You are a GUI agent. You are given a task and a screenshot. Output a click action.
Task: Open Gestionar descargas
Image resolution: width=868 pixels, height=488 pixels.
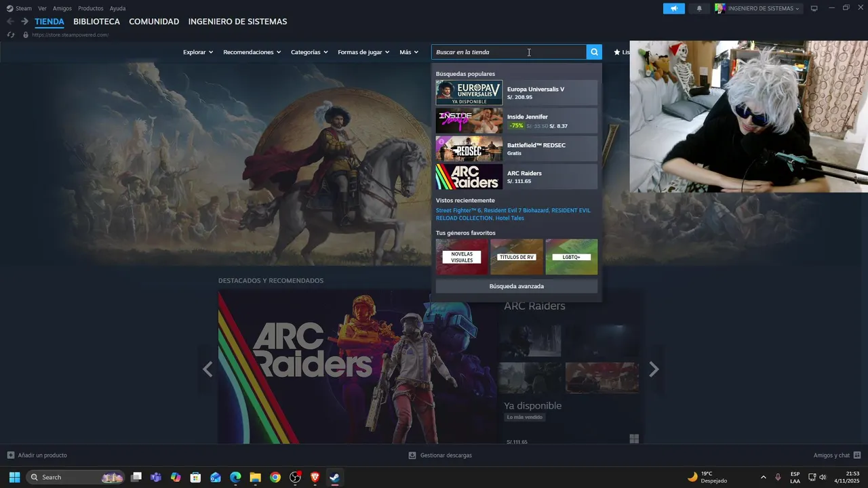(440, 455)
